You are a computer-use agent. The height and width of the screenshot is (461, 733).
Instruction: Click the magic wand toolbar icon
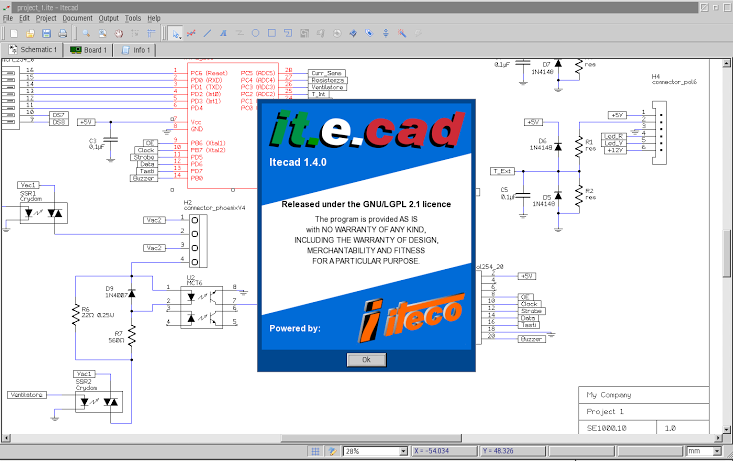tap(402, 33)
